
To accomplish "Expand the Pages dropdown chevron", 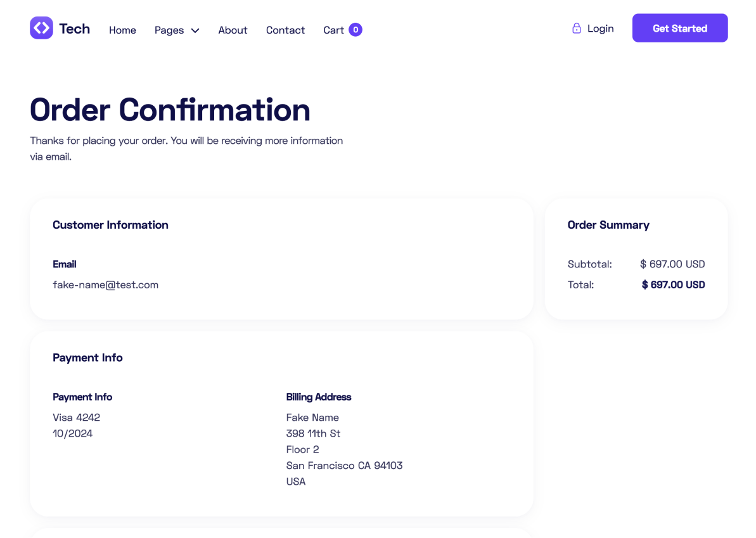I will coord(195,30).
